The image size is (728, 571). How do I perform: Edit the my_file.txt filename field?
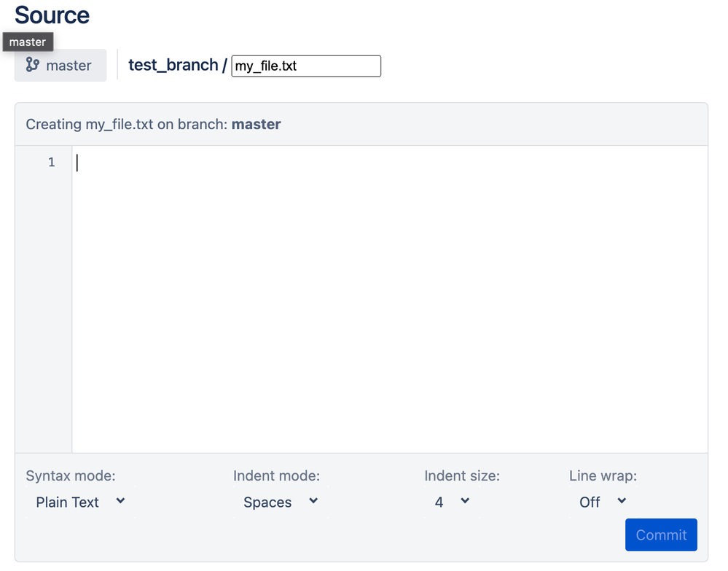pyautogui.click(x=306, y=66)
